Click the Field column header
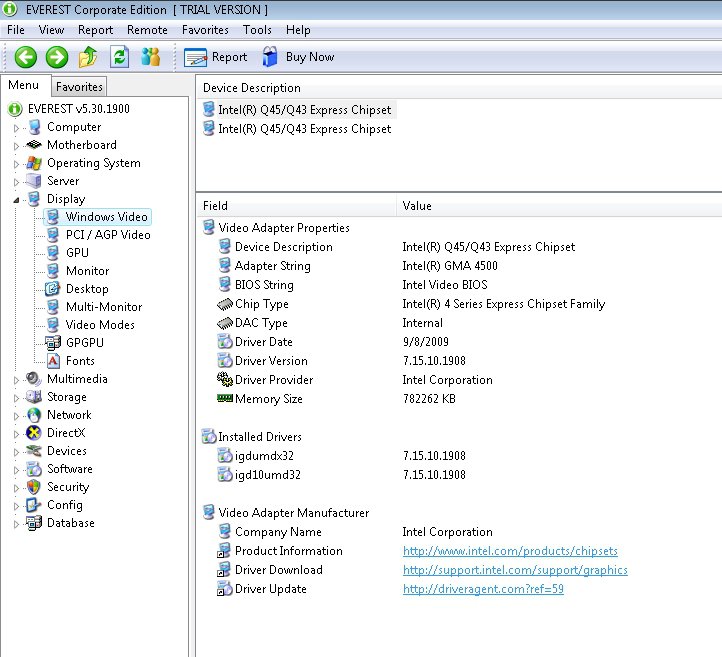This screenshot has height=657, width=722. point(296,206)
